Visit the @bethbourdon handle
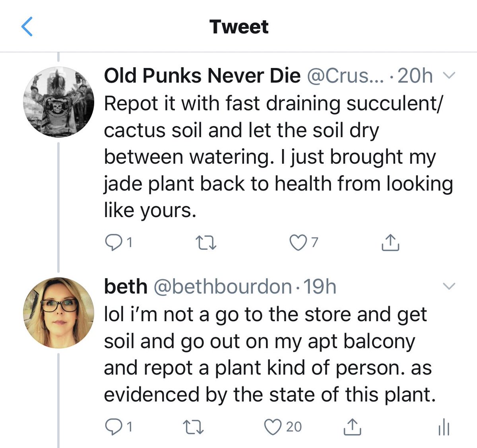This screenshot has width=477, height=448. 222,287
